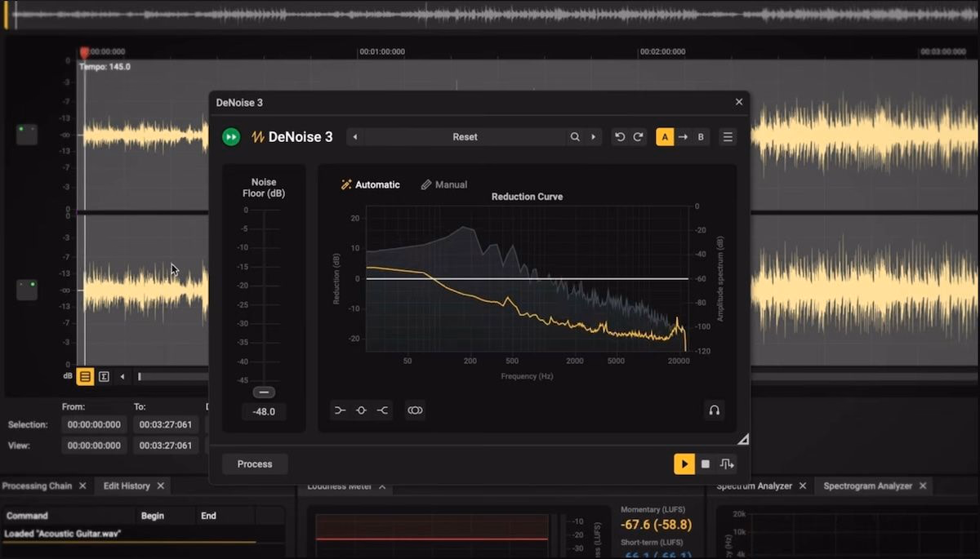Open the Processing Chain tab
The height and width of the screenshot is (559, 980).
37,486
